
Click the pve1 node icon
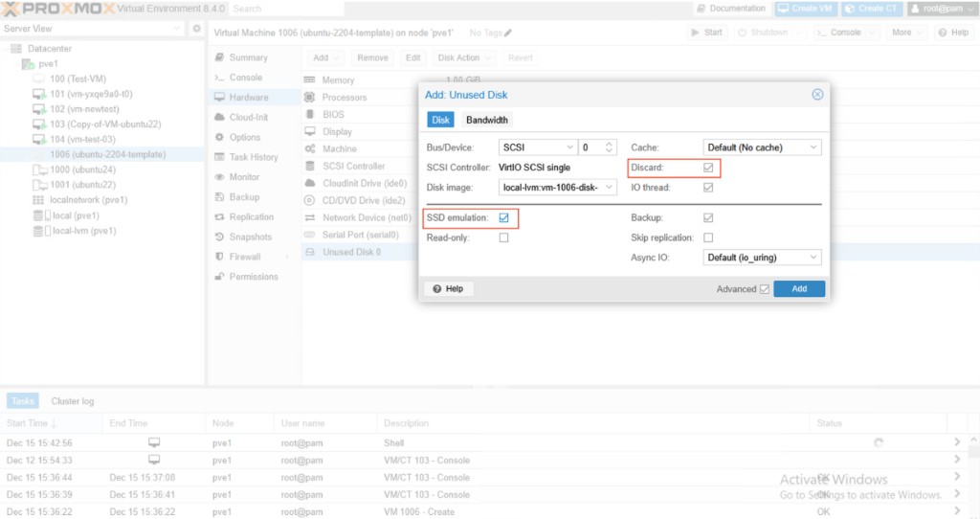tap(28, 64)
